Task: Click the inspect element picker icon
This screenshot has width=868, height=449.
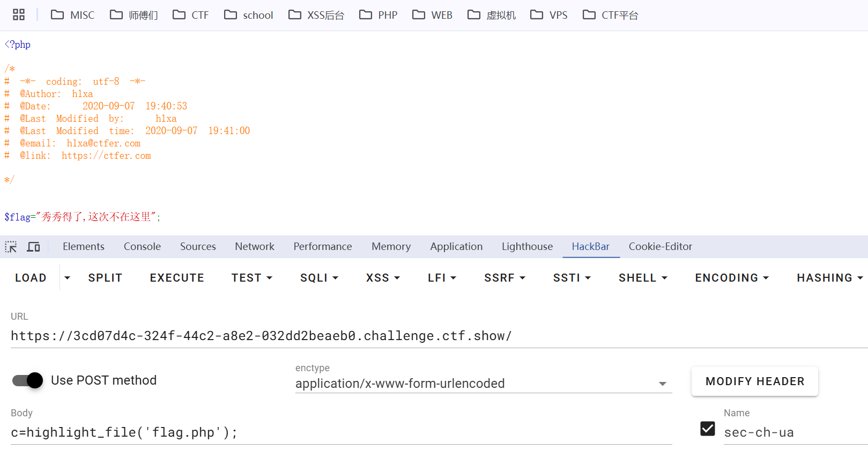Action: pyautogui.click(x=11, y=247)
